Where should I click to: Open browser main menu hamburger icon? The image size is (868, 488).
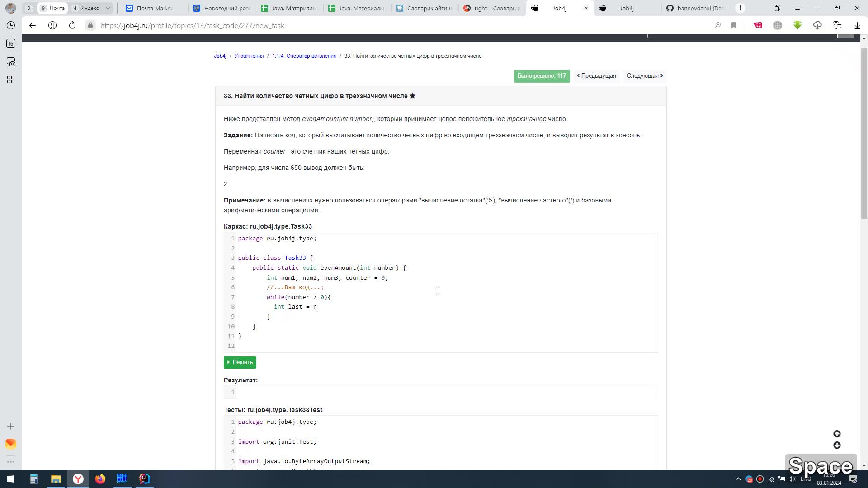click(x=797, y=8)
